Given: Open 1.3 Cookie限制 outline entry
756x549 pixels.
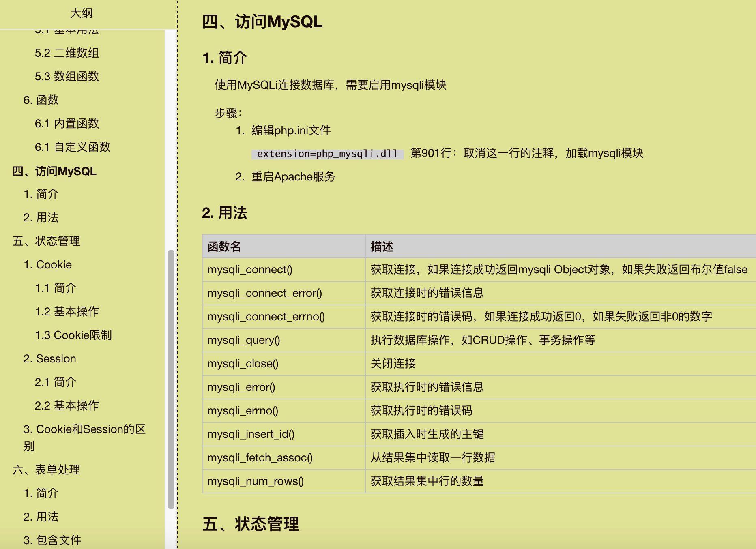Looking at the screenshot, I should click(x=73, y=335).
